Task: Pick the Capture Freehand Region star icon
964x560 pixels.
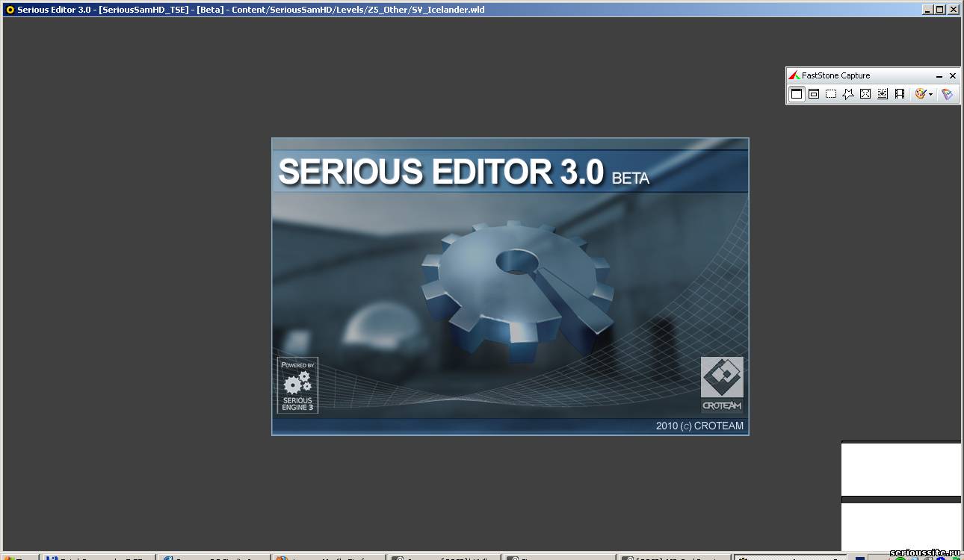Action: coord(848,94)
